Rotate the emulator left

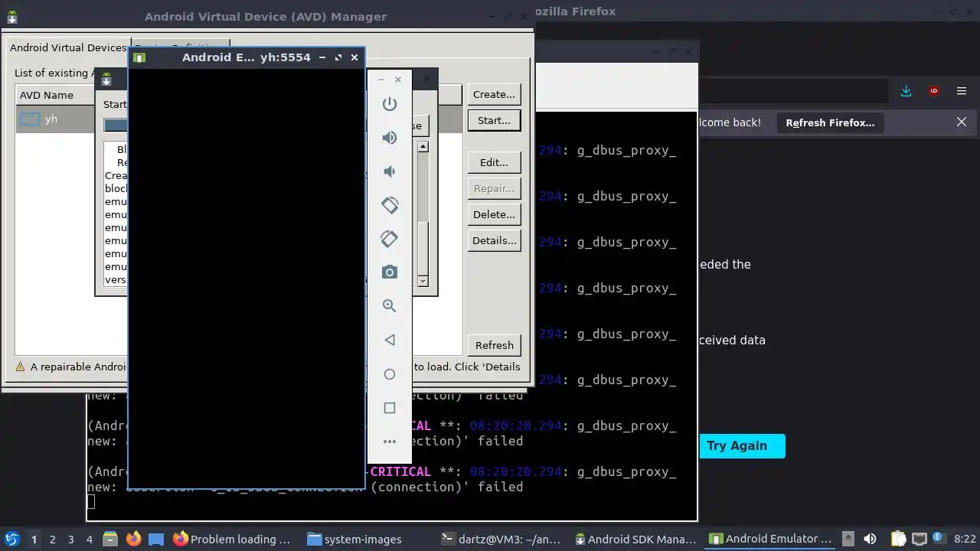point(390,205)
